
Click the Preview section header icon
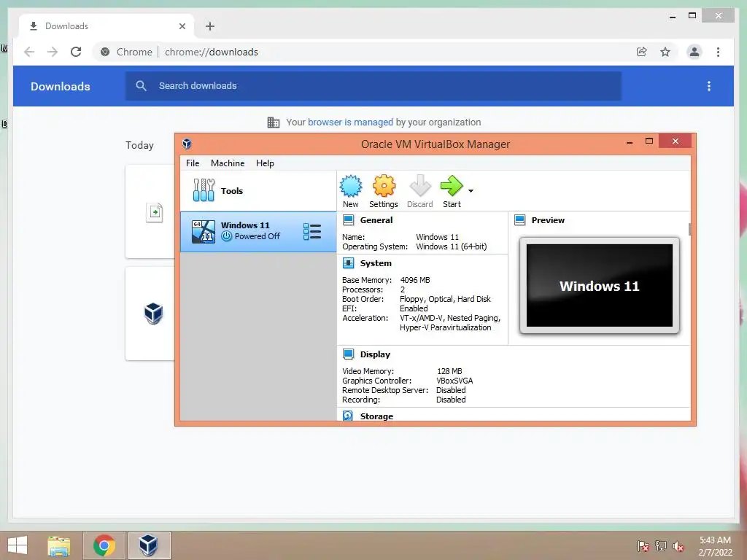pyautogui.click(x=519, y=220)
